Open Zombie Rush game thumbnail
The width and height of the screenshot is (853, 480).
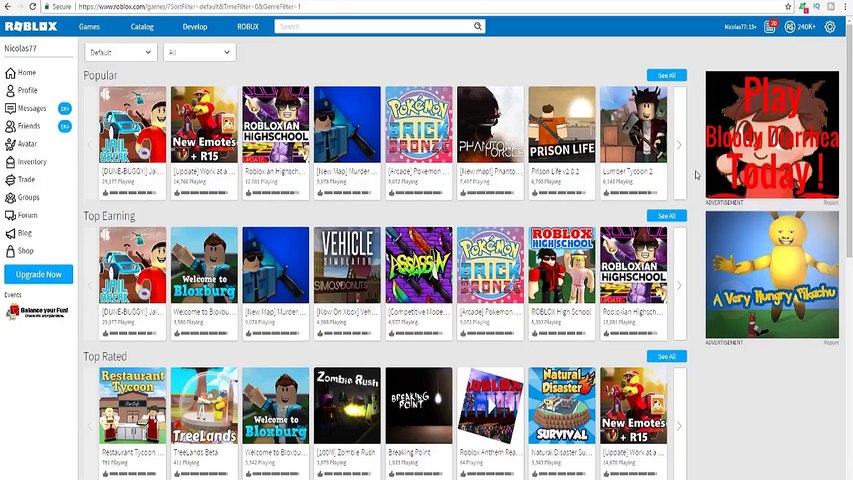(347, 405)
